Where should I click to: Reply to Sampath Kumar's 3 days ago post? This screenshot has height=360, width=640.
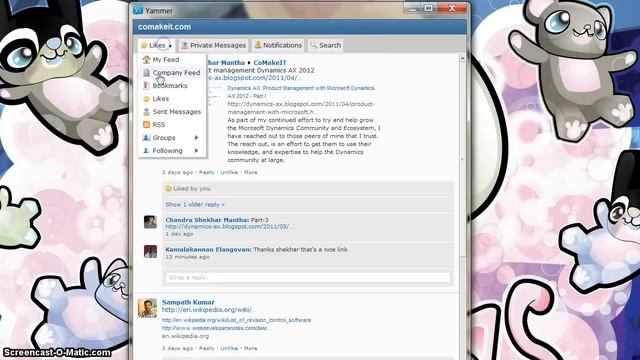pyautogui.click(x=207, y=348)
